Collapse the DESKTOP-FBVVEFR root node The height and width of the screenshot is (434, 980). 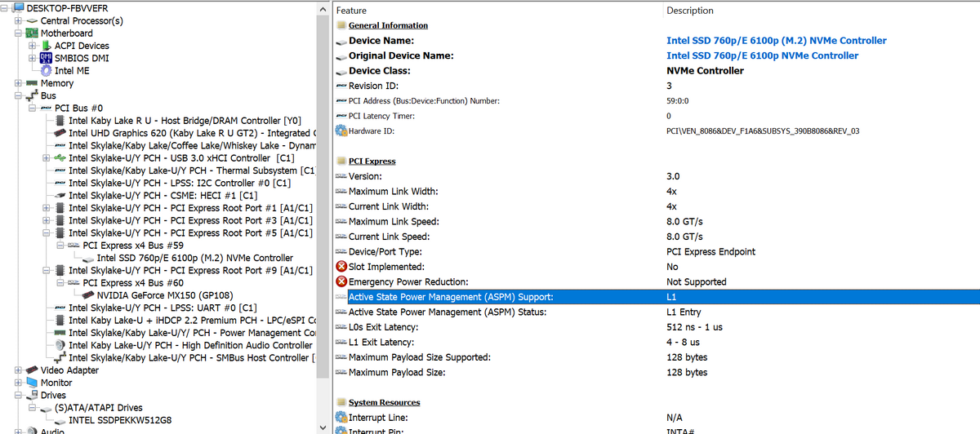point(6,8)
